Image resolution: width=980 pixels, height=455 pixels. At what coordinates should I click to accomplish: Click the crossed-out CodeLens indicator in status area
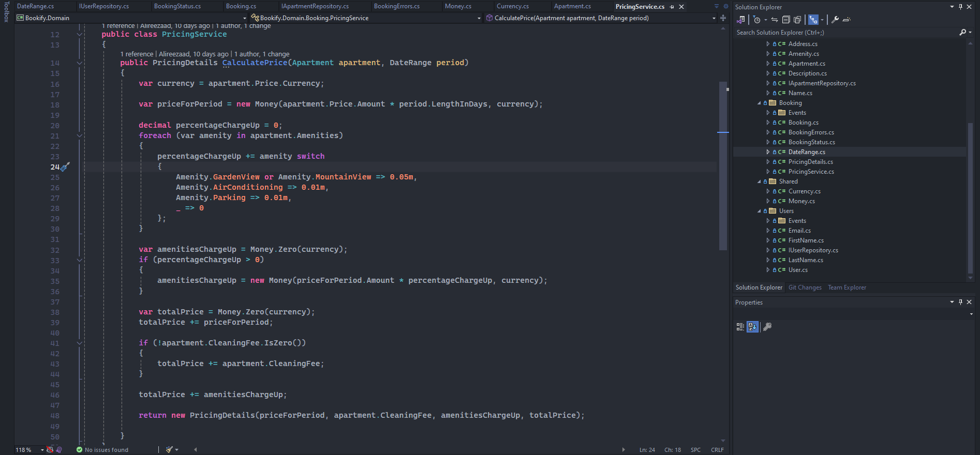pyautogui.click(x=50, y=450)
